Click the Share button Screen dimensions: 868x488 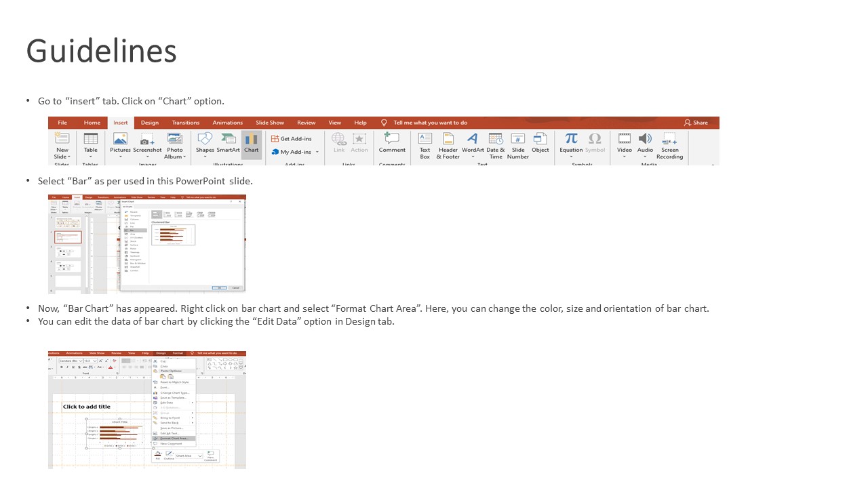(696, 123)
